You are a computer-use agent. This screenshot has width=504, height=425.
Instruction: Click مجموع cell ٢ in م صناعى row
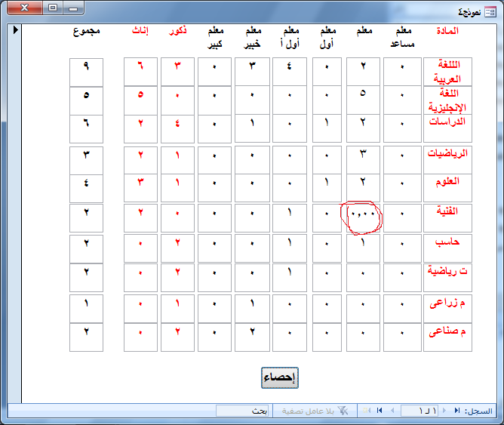[x=86, y=337]
